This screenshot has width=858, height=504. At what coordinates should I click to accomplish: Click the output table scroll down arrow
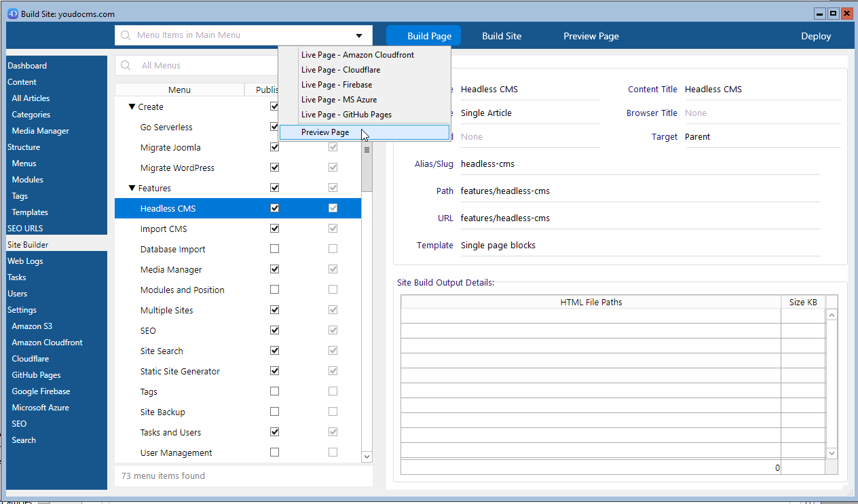[x=832, y=452]
